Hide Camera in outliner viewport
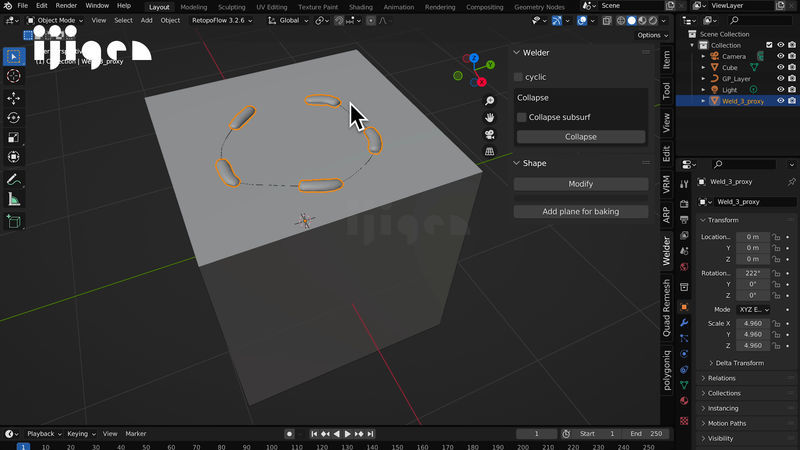This screenshot has width=800, height=450. (781, 56)
